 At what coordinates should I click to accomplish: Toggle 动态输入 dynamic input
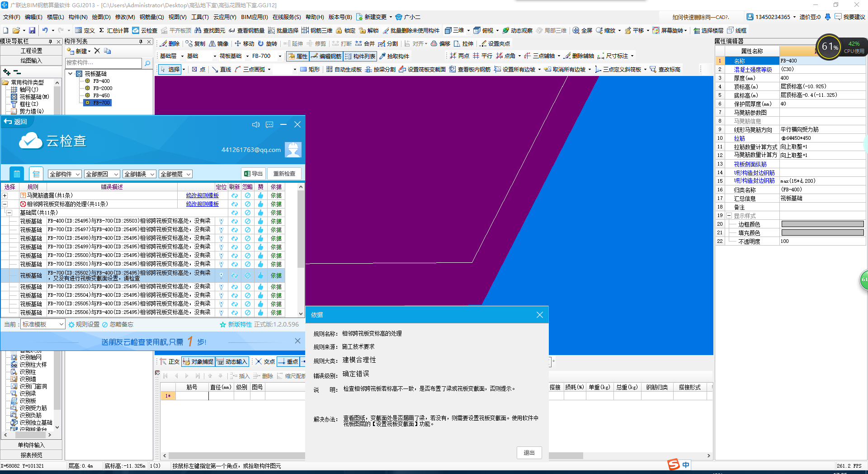pos(232,361)
